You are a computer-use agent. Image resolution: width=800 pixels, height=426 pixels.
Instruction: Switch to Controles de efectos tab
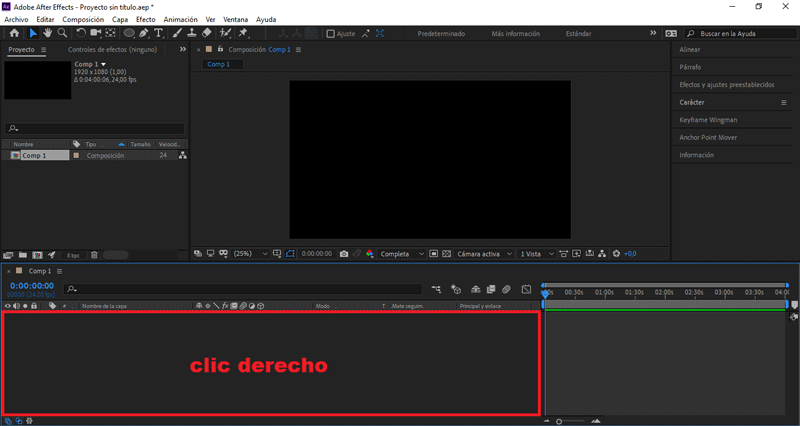point(112,49)
